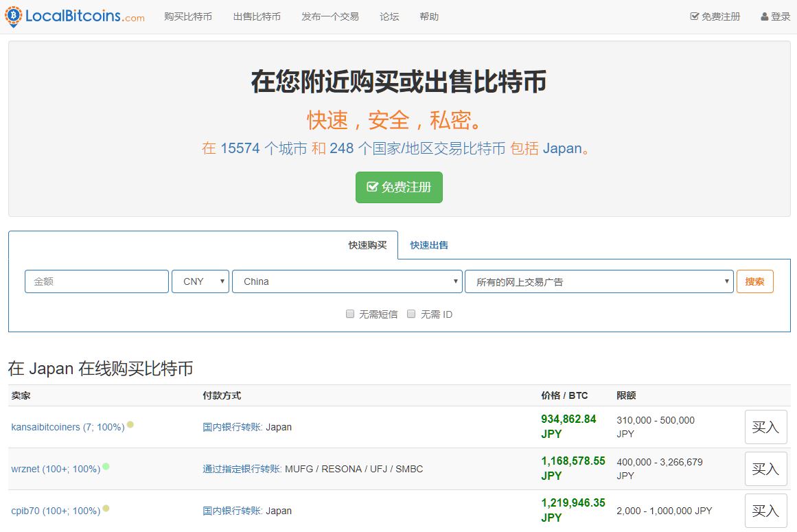
Task: Select the 快速购买 tab
Action: [367, 246]
